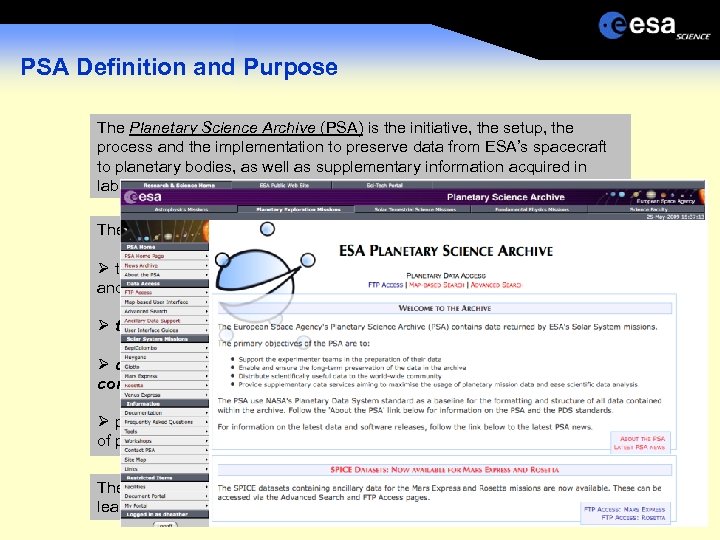Follow the Map-based Search link
This screenshot has height=540, width=720.
(436, 285)
